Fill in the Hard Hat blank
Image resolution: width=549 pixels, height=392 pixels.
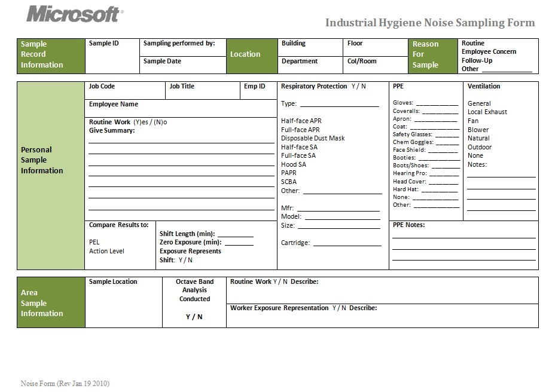pos(439,190)
